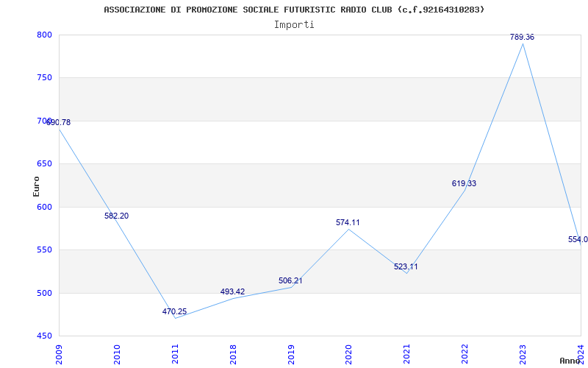588x368 pixels.
Task: Click the 619.33 data value
Action: tap(464, 183)
